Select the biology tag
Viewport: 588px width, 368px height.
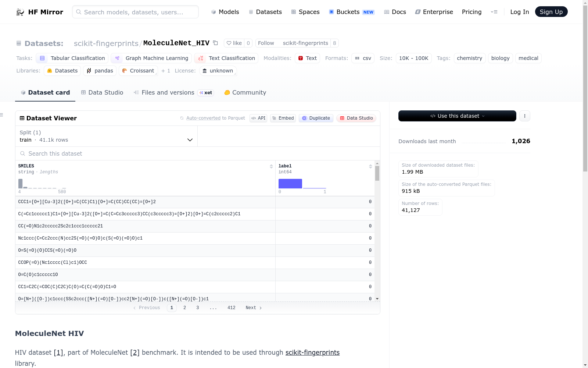tap(501, 58)
